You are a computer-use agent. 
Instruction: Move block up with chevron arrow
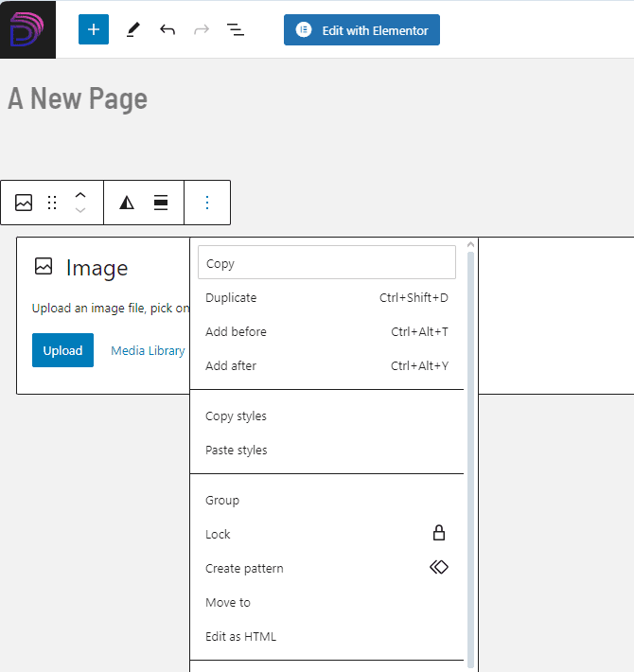tap(80, 195)
